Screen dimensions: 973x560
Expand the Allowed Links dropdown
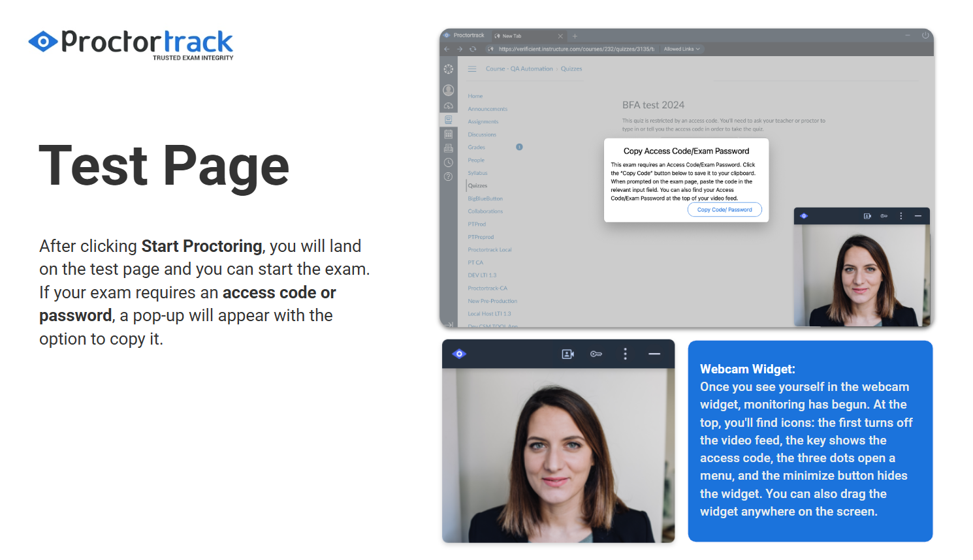click(x=682, y=49)
